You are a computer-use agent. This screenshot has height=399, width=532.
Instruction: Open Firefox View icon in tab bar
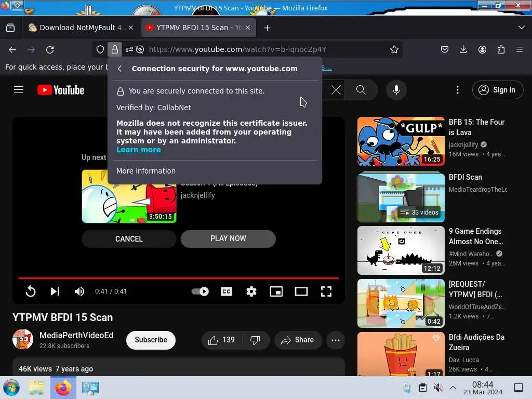tap(10, 28)
